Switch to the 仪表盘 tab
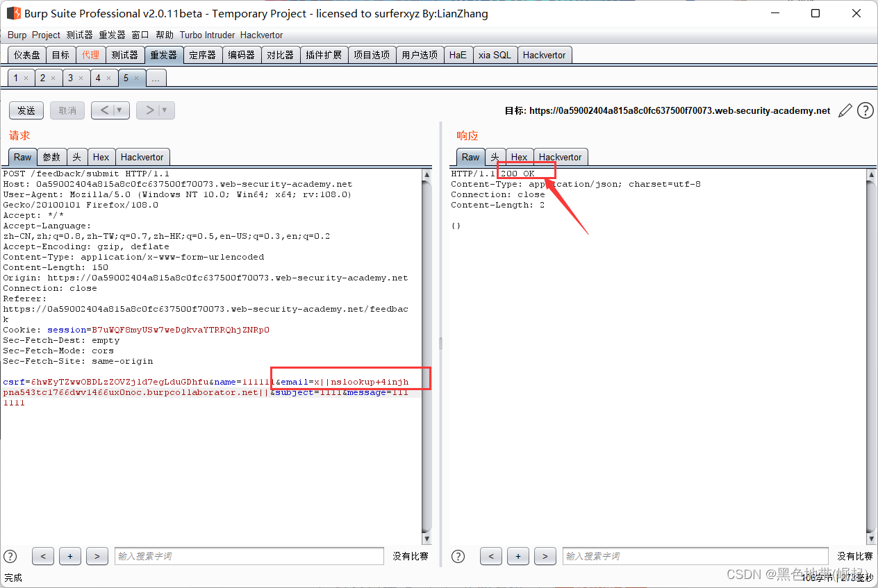 [x=27, y=55]
